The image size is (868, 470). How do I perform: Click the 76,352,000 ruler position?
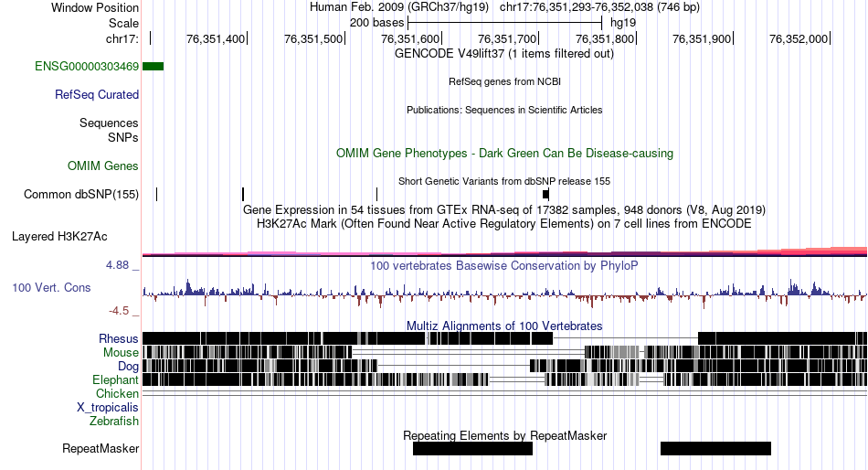(x=799, y=38)
